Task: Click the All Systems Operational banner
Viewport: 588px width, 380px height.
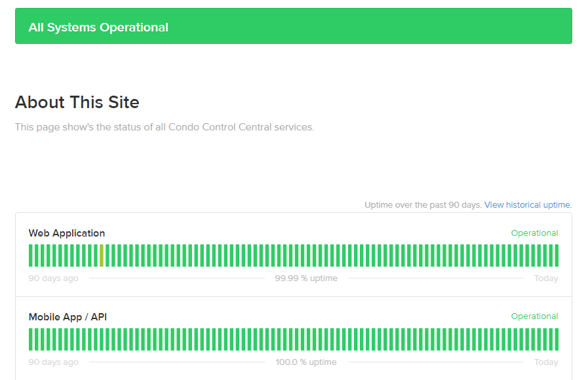Action: (x=294, y=26)
